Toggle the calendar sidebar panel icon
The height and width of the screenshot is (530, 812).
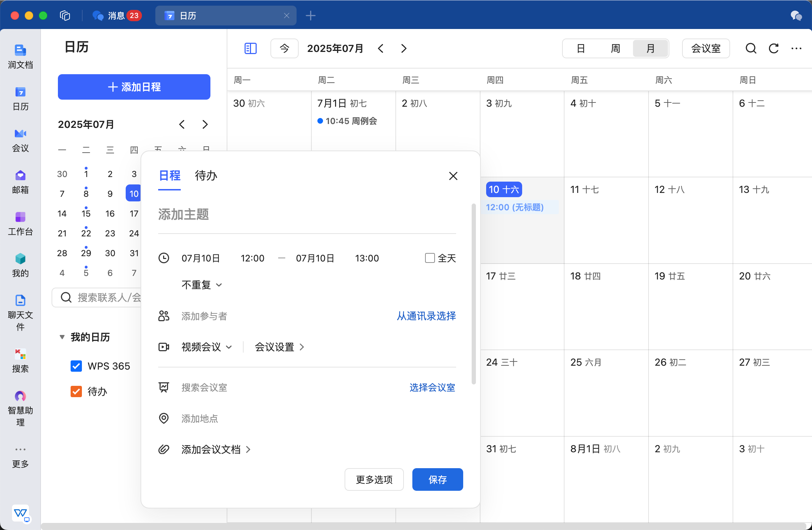[x=250, y=48]
